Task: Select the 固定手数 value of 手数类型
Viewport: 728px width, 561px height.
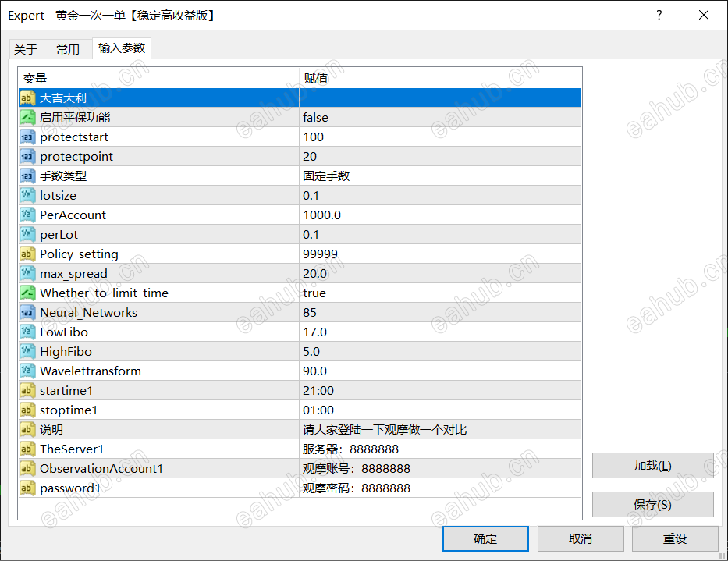Action: [326, 176]
